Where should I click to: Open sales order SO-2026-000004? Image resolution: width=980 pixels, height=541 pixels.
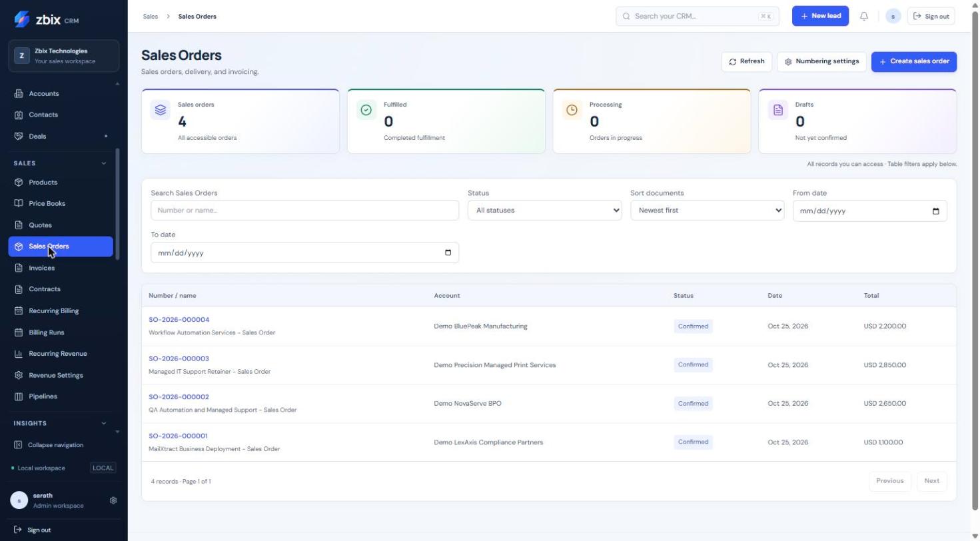179,320
